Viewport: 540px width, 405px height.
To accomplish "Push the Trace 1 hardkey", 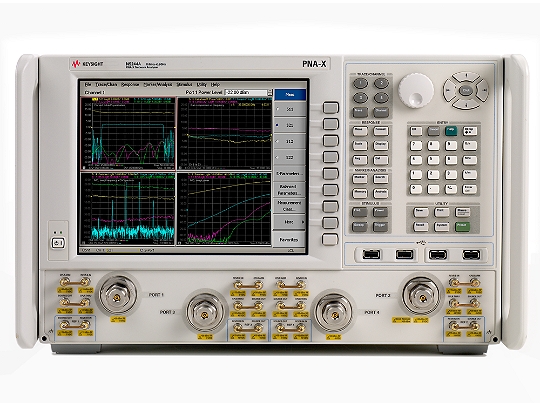I will (361, 83).
